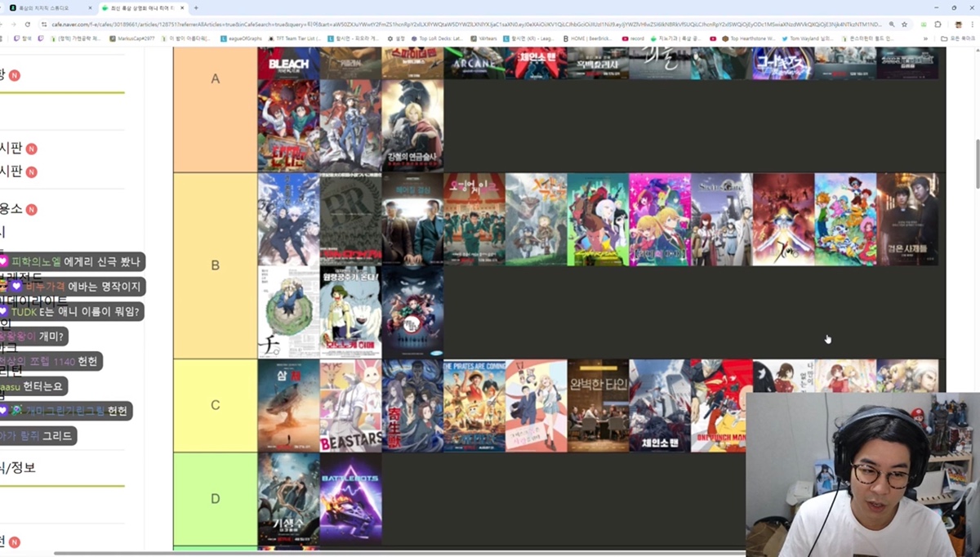Click the green D tier label cell
The height and width of the screenshot is (557, 980).
(216, 499)
